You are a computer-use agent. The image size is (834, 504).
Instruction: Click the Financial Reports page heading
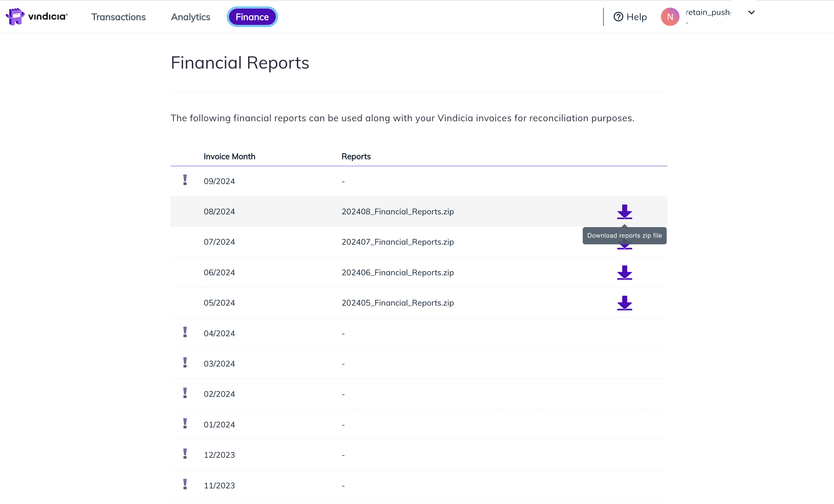coord(240,63)
